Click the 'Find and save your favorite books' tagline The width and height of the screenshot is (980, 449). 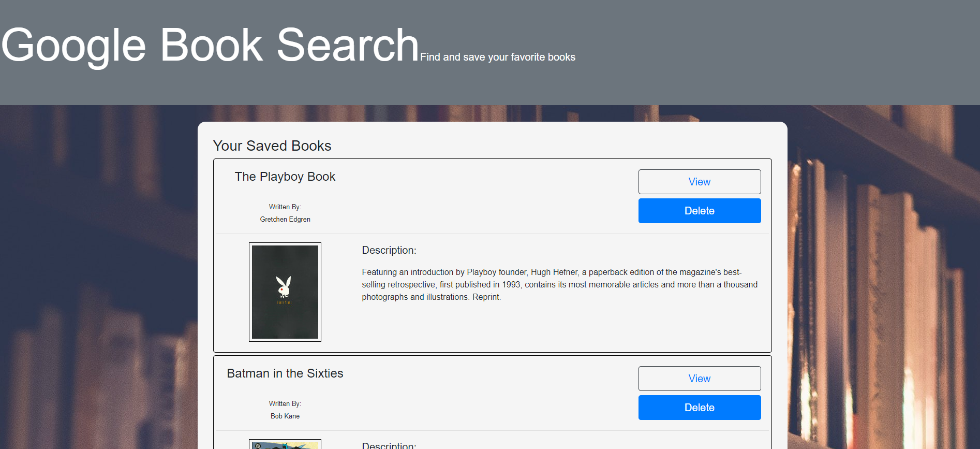pyautogui.click(x=497, y=57)
